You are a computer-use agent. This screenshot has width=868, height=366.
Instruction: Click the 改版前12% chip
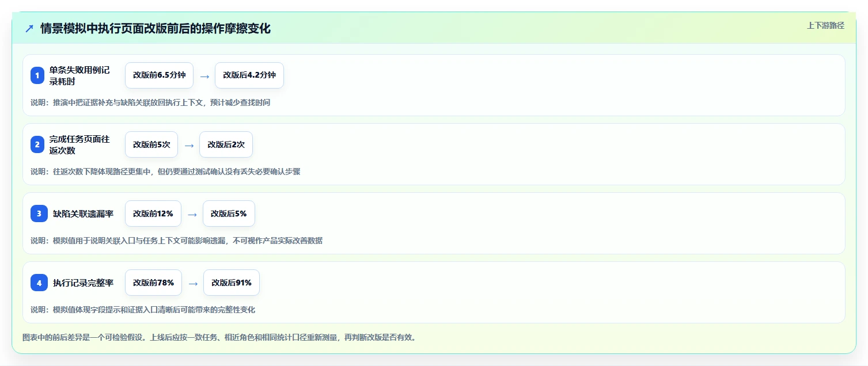pos(153,213)
